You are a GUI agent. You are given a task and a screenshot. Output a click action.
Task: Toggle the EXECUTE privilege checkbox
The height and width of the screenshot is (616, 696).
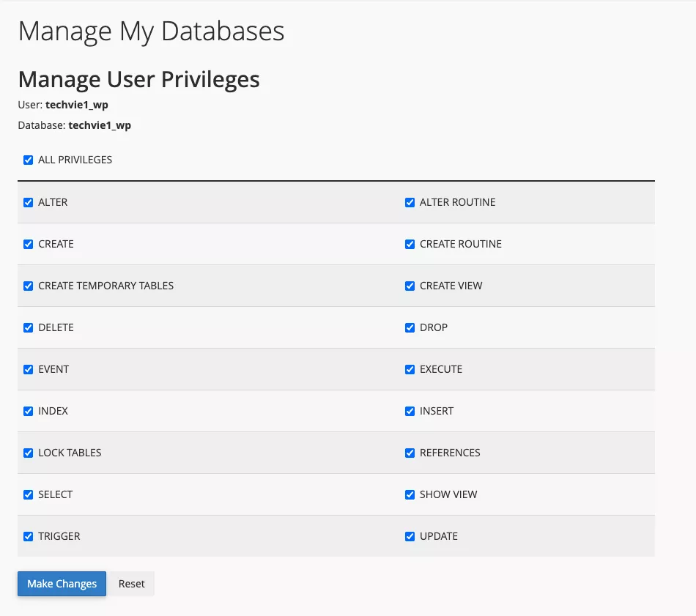coord(410,369)
